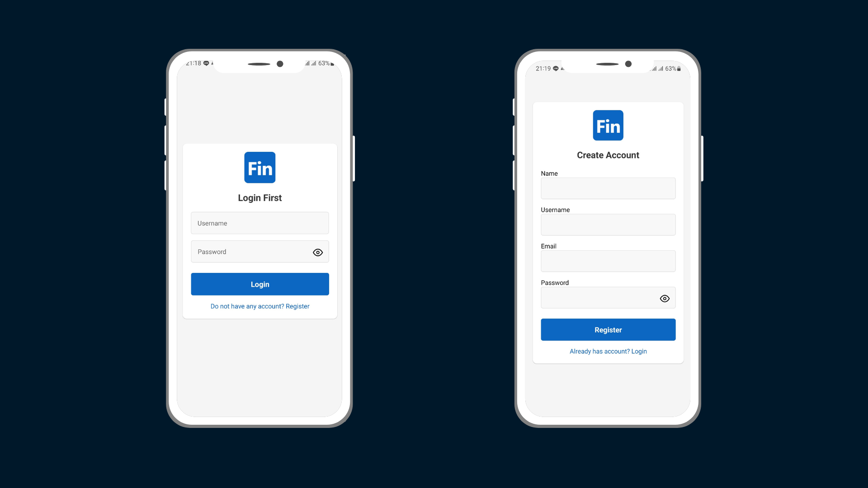Click the Register button

[x=608, y=329]
